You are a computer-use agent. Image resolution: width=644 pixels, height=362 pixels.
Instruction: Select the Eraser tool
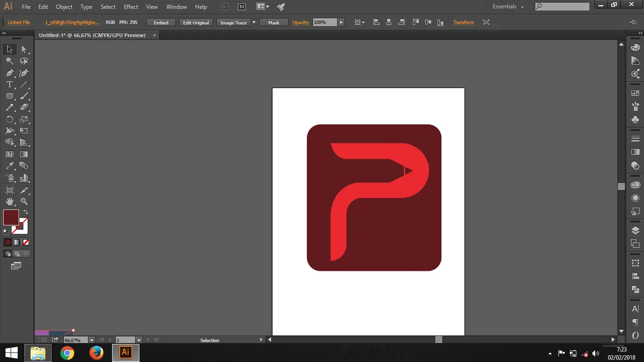pos(24,108)
